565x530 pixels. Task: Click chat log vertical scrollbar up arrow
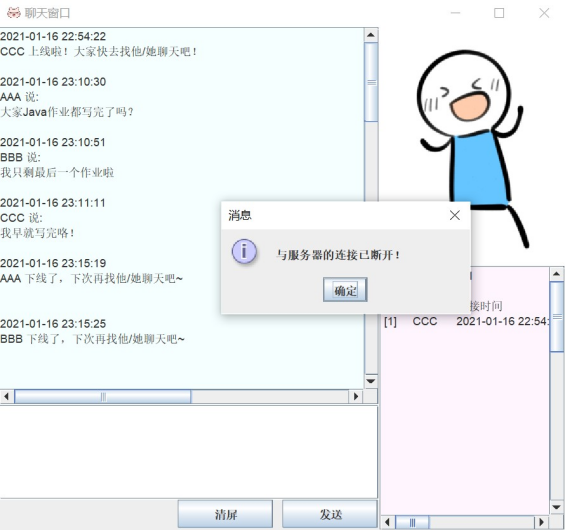[x=371, y=35]
